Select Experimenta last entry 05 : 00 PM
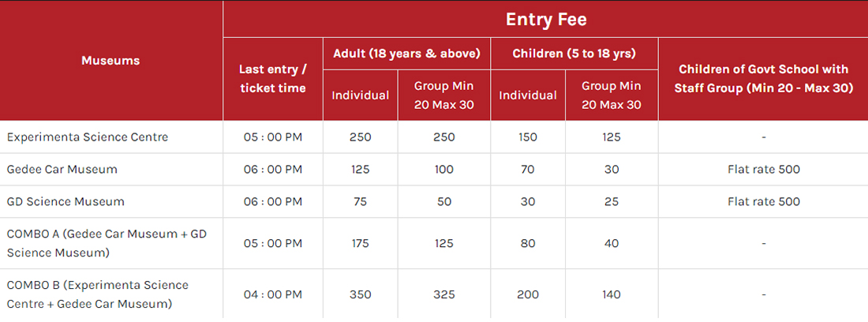 273,137
